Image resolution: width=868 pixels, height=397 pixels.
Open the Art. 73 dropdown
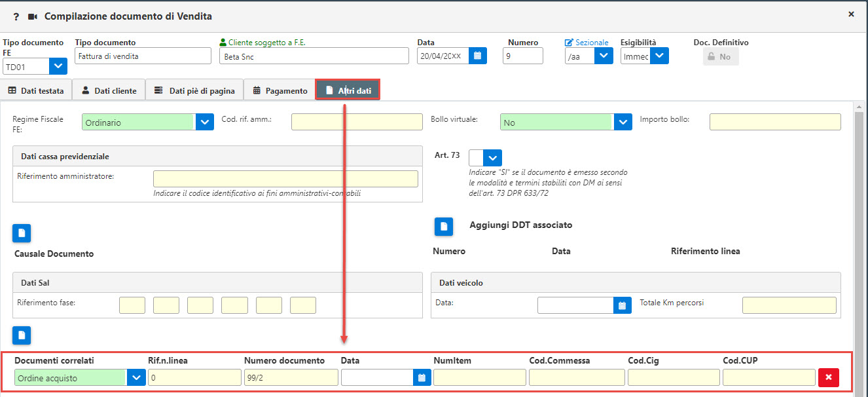tap(492, 158)
